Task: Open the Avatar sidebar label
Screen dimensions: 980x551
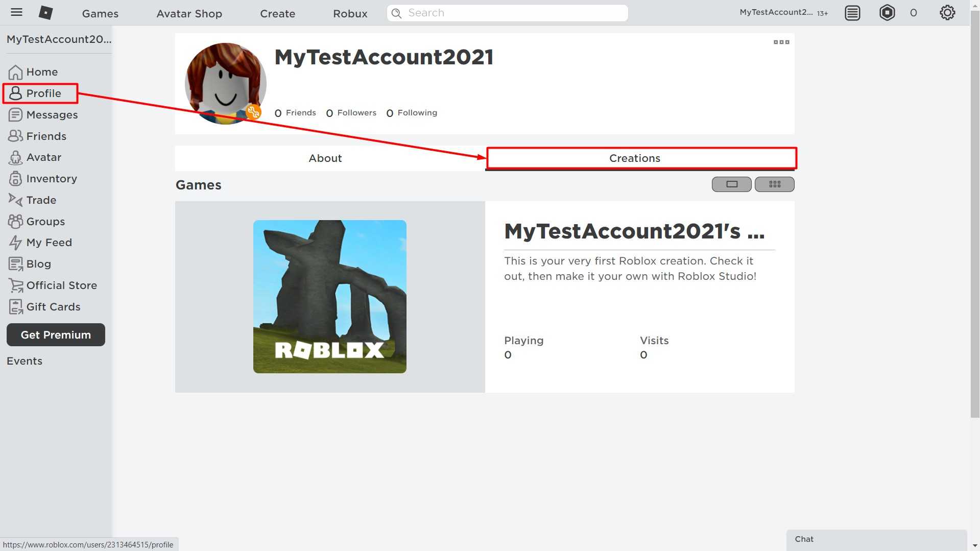Action: click(44, 157)
